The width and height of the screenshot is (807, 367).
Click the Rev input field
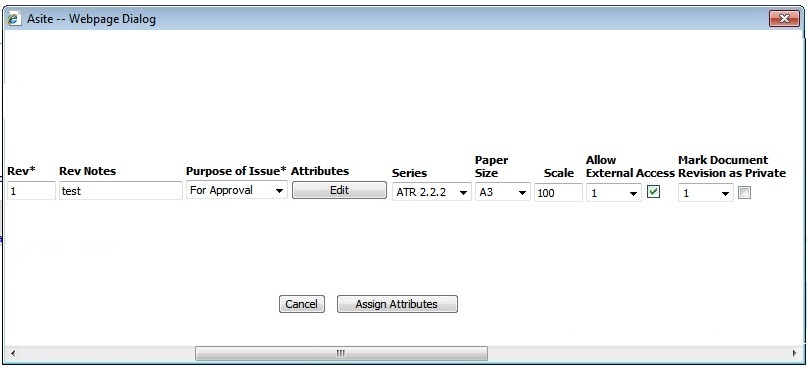click(x=31, y=191)
